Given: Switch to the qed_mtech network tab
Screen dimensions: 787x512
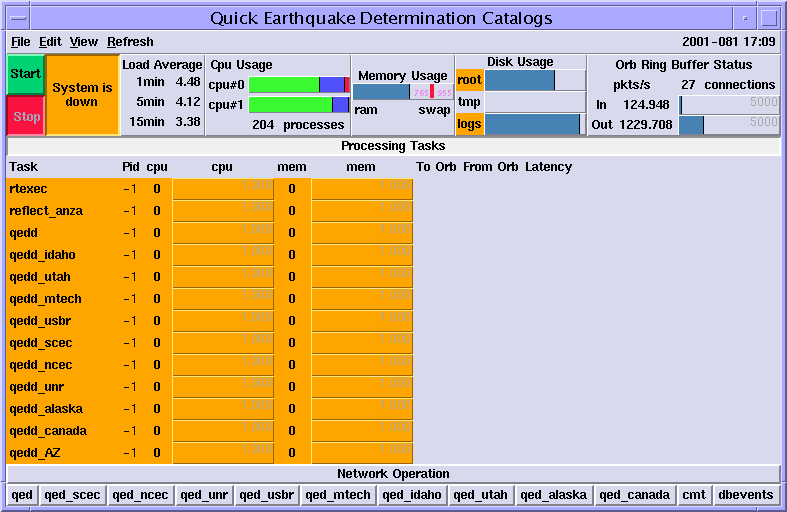Looking at the screenshot, I should point(338,495).
